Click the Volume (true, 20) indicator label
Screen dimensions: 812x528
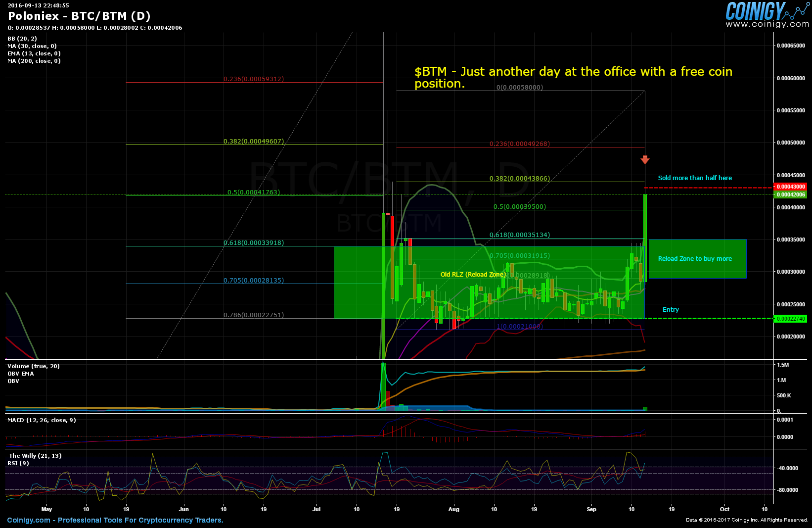click(33, 366)
